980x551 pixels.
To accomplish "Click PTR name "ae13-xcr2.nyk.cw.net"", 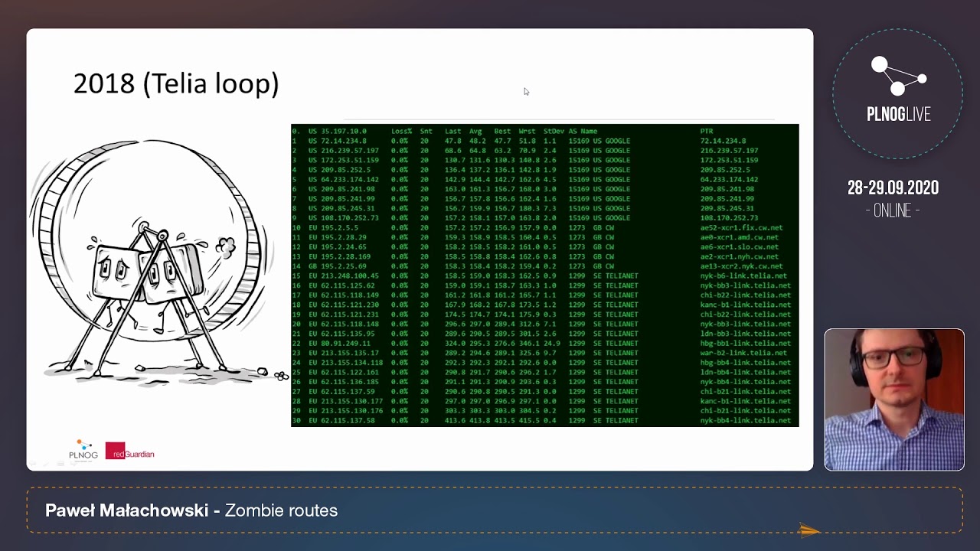I will point(741,266).
